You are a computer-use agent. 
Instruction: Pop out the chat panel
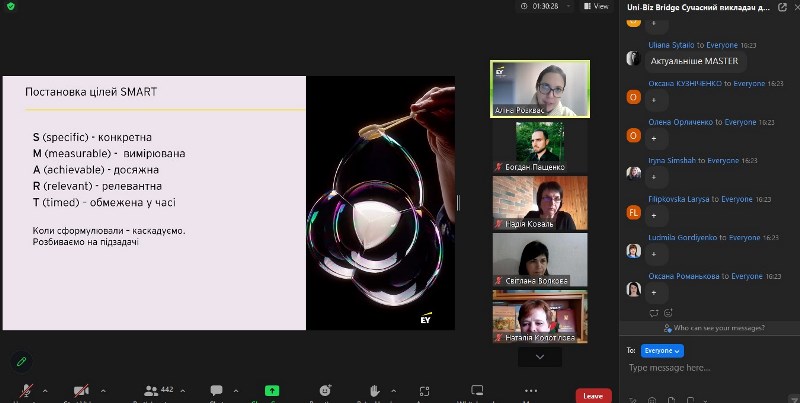[782, 7]
